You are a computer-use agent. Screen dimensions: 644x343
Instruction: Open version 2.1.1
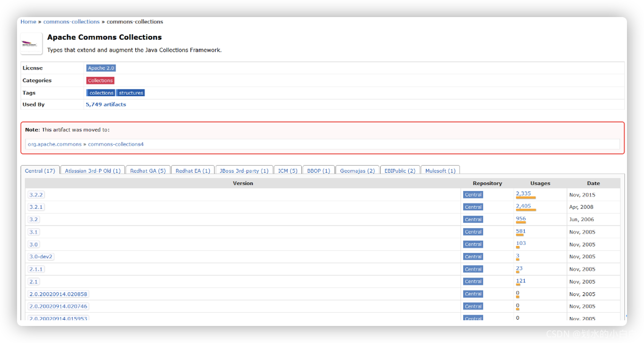click(x=36, y=269)
